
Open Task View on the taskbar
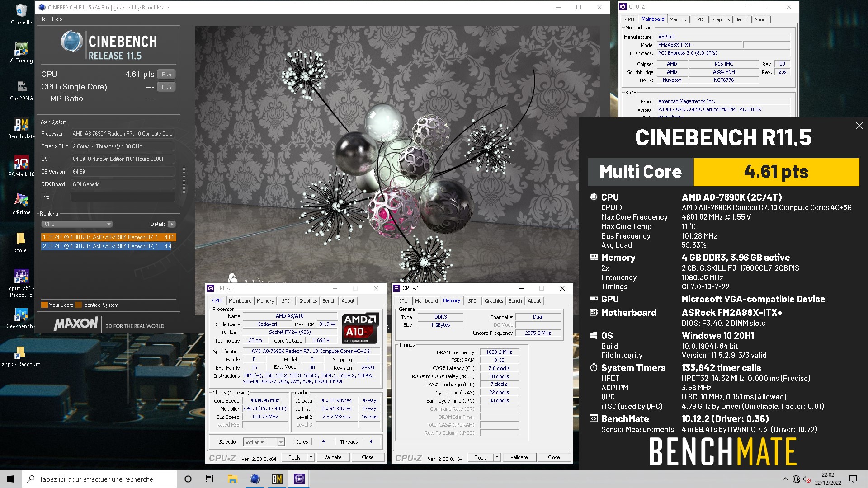tap(210, 479)
